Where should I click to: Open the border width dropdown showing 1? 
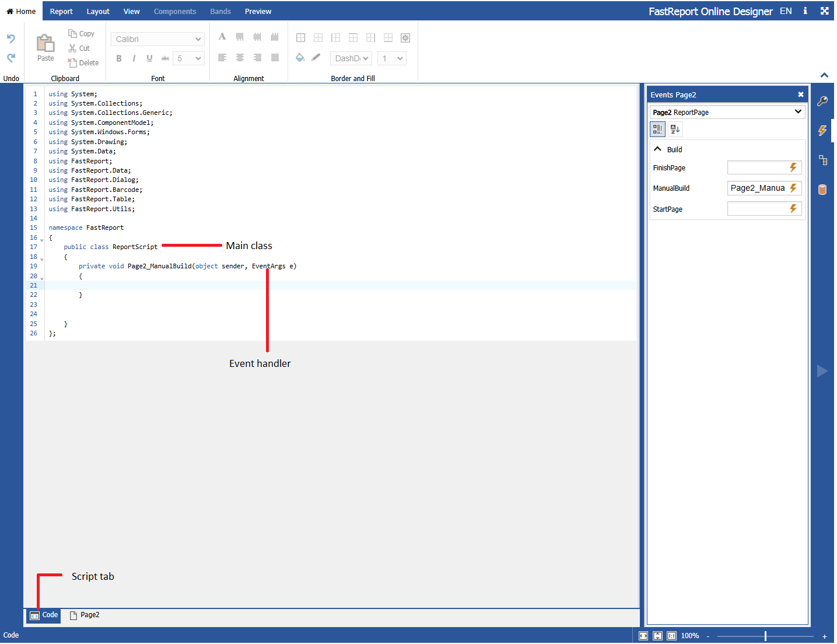tap(391, 58)
